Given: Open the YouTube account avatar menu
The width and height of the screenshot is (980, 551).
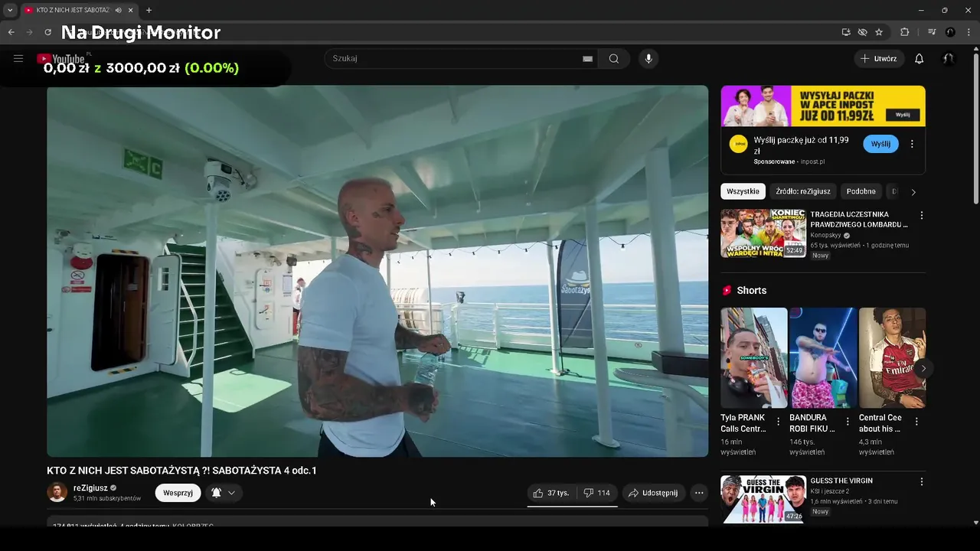Looking at the screenshot, I should pos(949,59).
